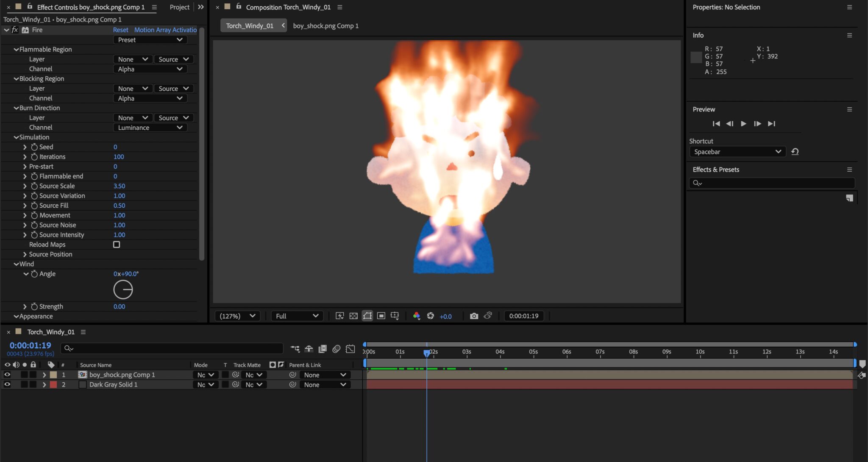Image resolution: width=868 pixels, height=462 pixels.
Task: Toggle Frame Blending in the timeline
Action: click(323, 348)
